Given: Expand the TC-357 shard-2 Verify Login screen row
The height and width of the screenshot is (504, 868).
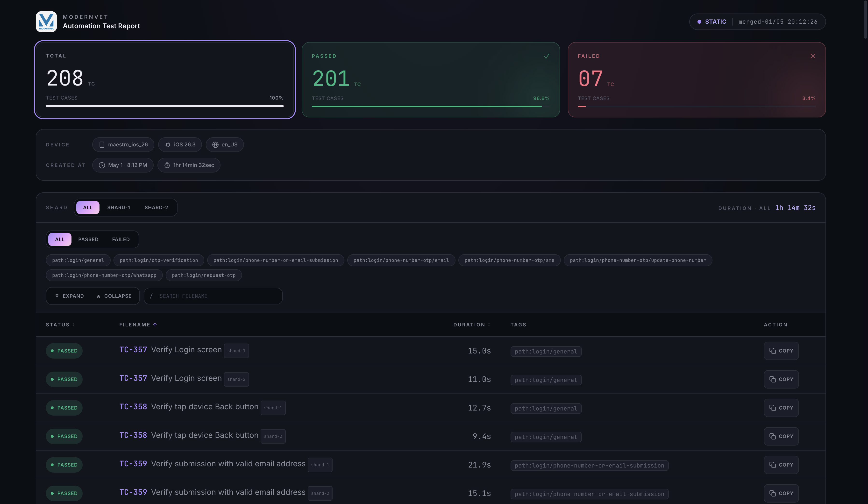Looking at the screenshot, I should [431, 379].
